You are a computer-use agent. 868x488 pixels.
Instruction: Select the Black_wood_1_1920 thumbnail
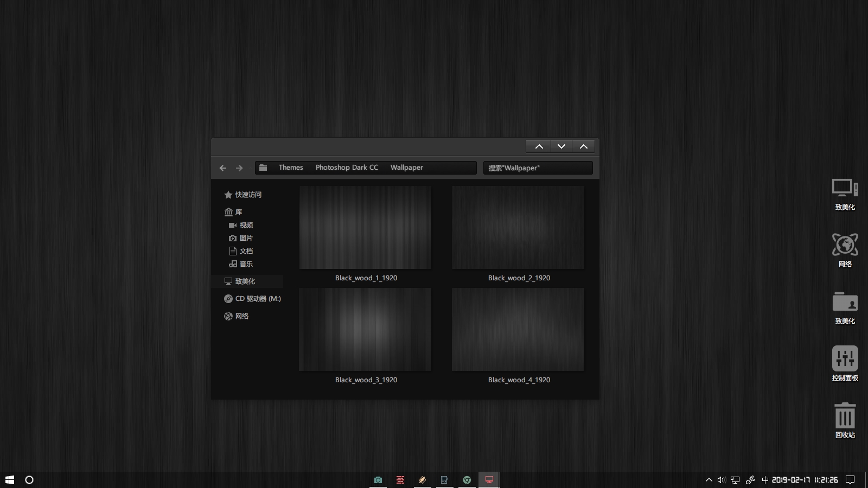[x=365, y=228]
